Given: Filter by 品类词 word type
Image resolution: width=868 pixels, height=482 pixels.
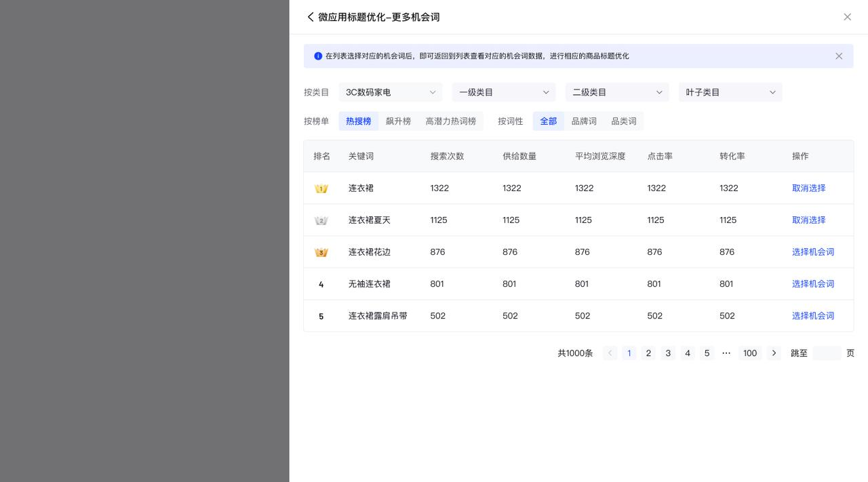Looking at the screenshot, I should point(623,121).
